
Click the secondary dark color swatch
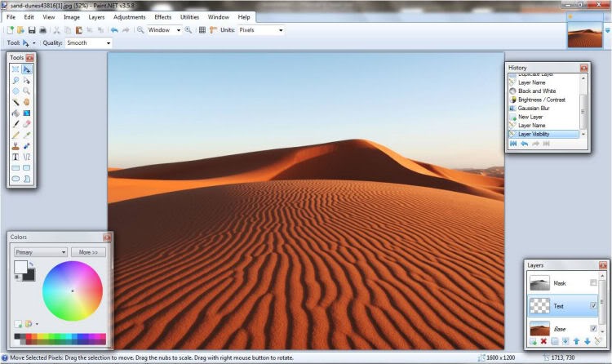tap(30, 276)
